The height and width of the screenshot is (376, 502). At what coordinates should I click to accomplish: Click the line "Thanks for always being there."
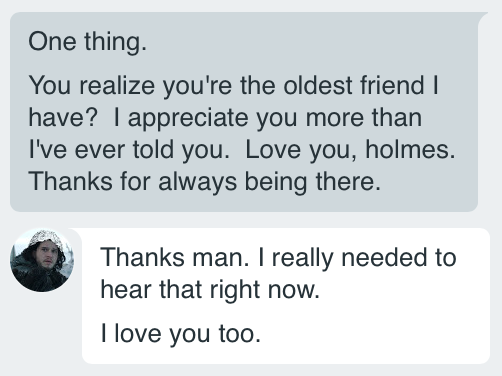[204, 182]
